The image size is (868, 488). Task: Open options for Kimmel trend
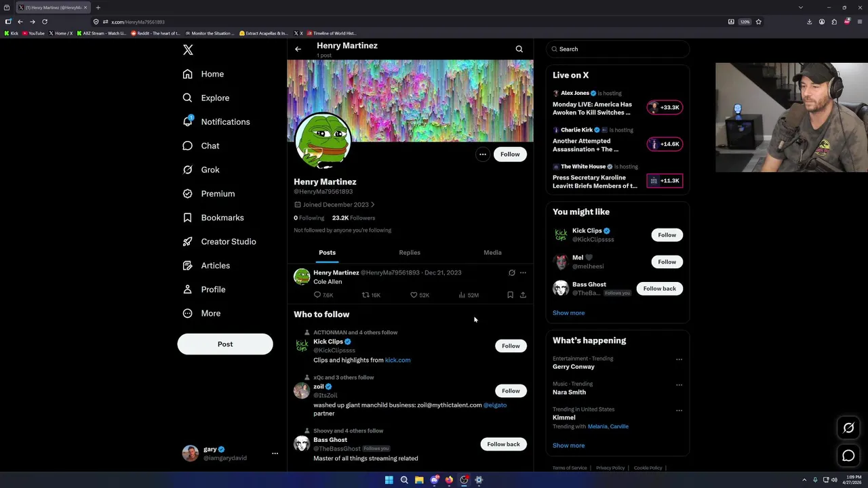pos(679,410)
